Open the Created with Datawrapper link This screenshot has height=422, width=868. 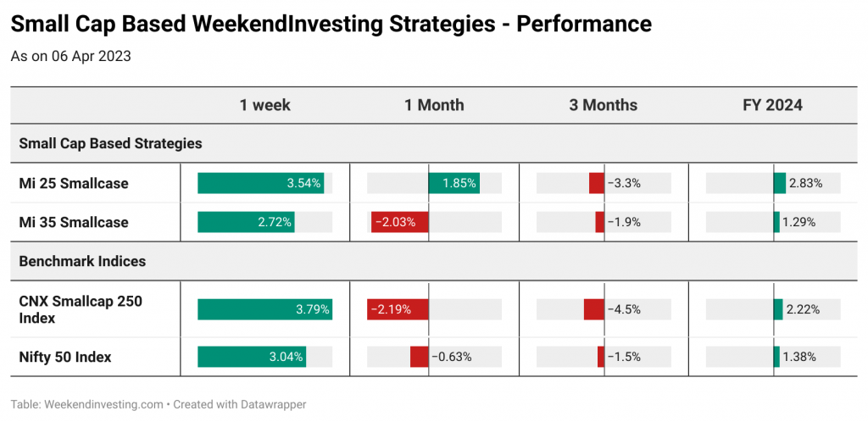click(x=240, y=405)
